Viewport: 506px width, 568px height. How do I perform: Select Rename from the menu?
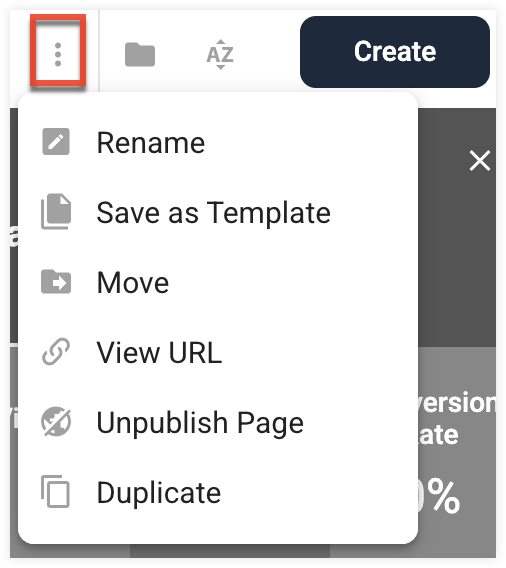[x=218, y=143]
